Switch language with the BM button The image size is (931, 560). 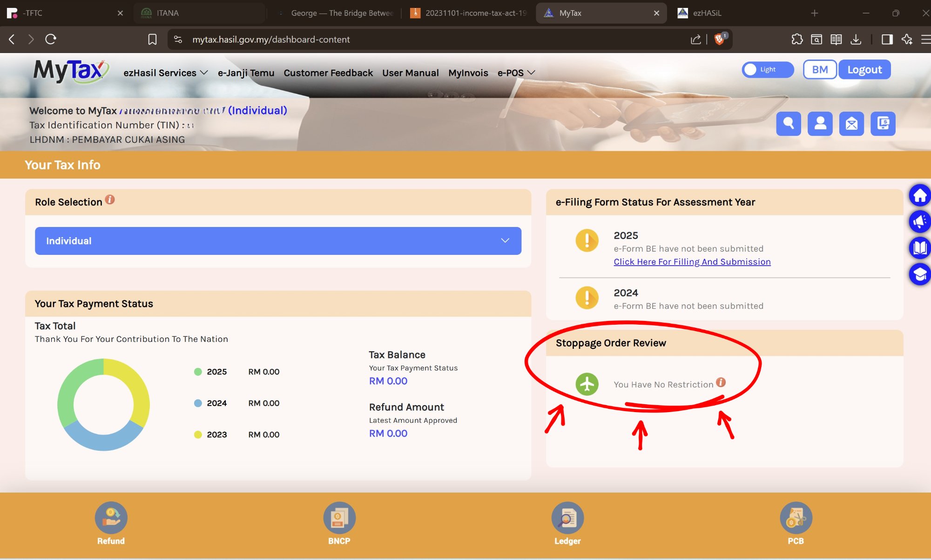[819, 70]
